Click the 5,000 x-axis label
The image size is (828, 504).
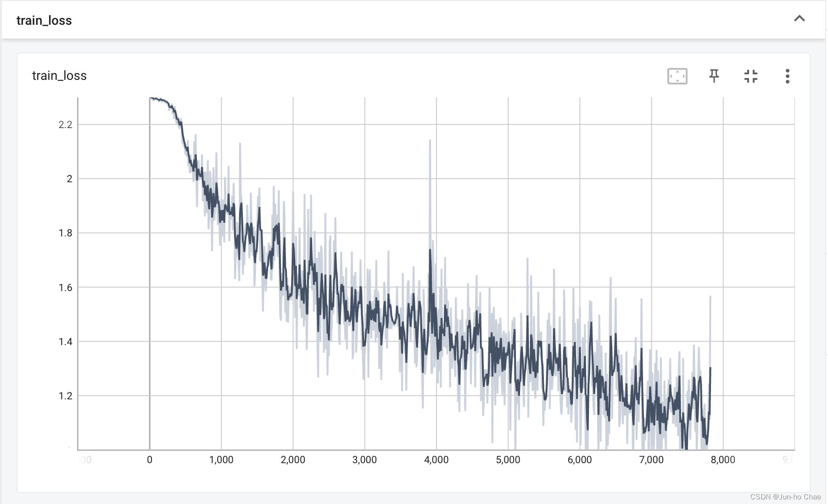tap(508, 459)
